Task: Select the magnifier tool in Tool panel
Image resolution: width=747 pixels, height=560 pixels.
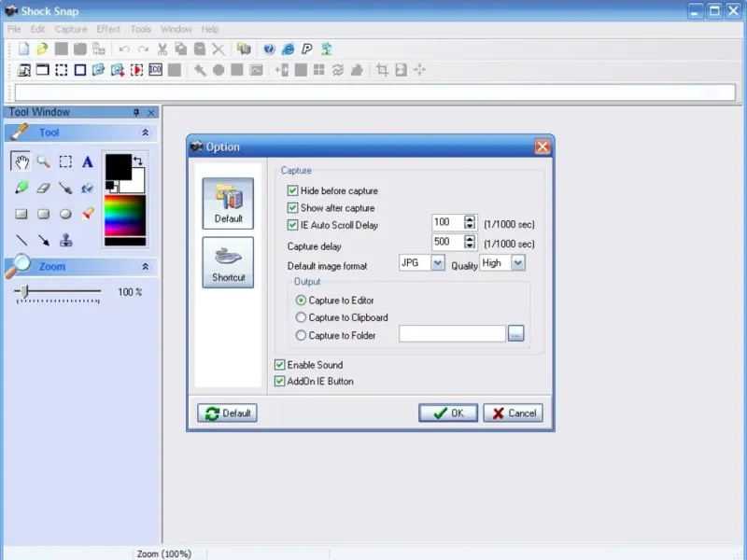Action: (x=43, y=161)
